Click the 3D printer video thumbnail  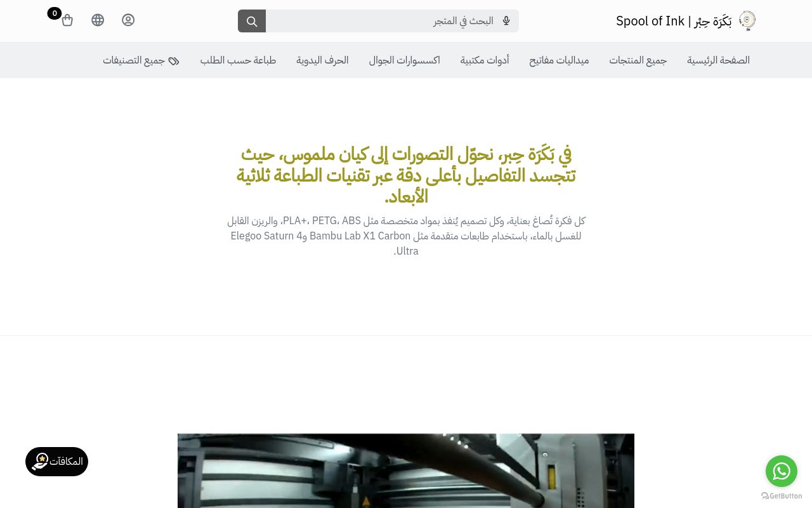coord(406,471)
